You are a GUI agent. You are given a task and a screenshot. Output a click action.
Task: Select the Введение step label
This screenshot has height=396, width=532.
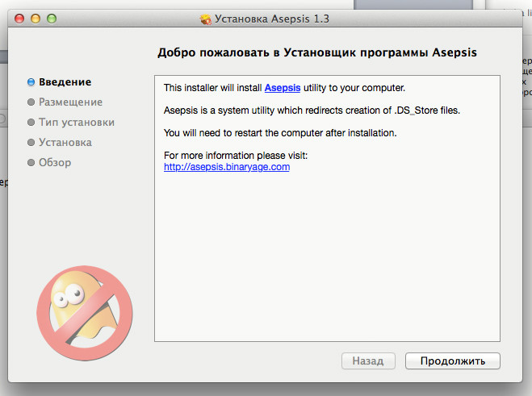(x=65, y=82)
